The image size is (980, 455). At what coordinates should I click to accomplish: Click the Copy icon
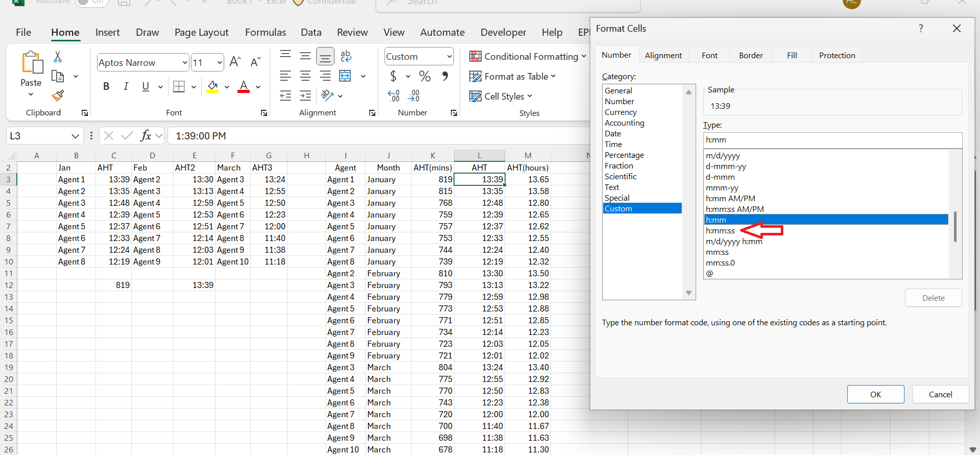tap(58, 76)
